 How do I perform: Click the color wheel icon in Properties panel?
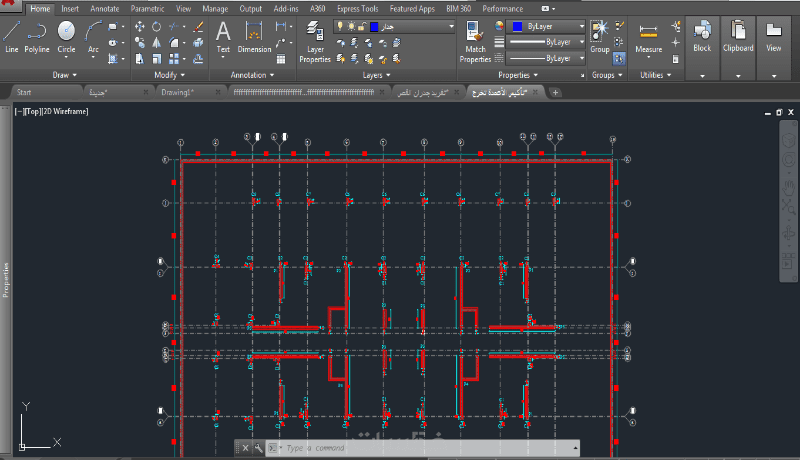[499, 26]
